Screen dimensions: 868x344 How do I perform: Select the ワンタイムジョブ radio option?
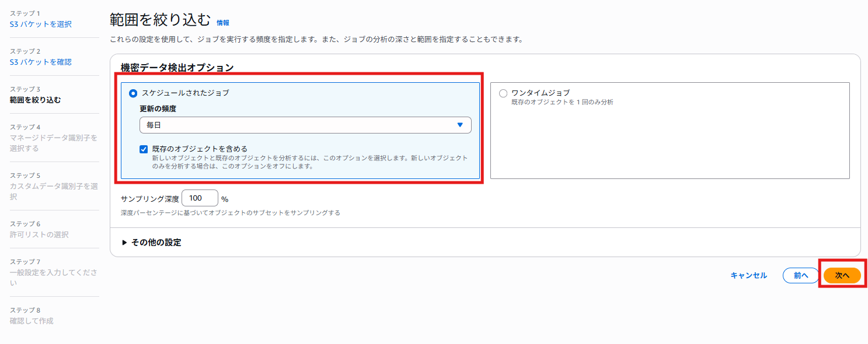[503, 93]
